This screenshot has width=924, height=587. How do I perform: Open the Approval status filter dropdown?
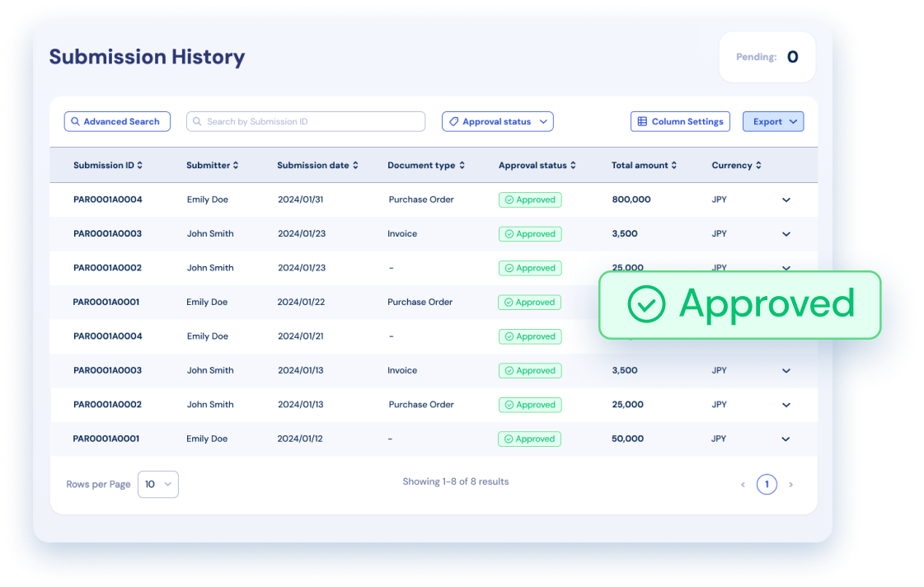click(x=497, y=121)
